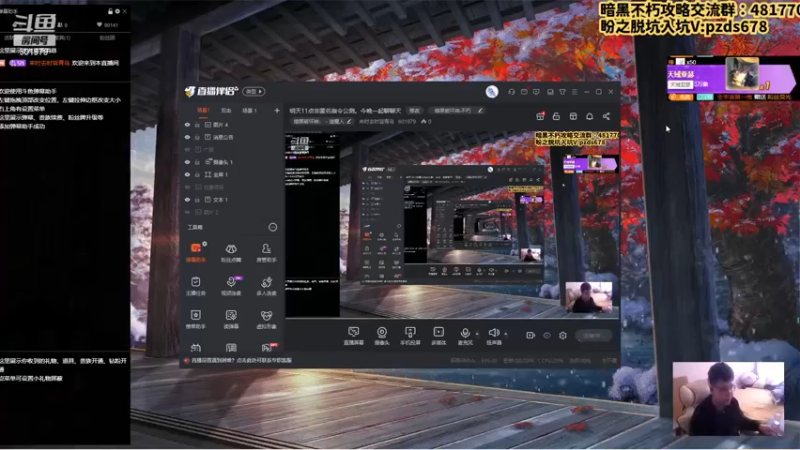
Task: Show the hidden 图片 2 source layer
Action: 187,212
